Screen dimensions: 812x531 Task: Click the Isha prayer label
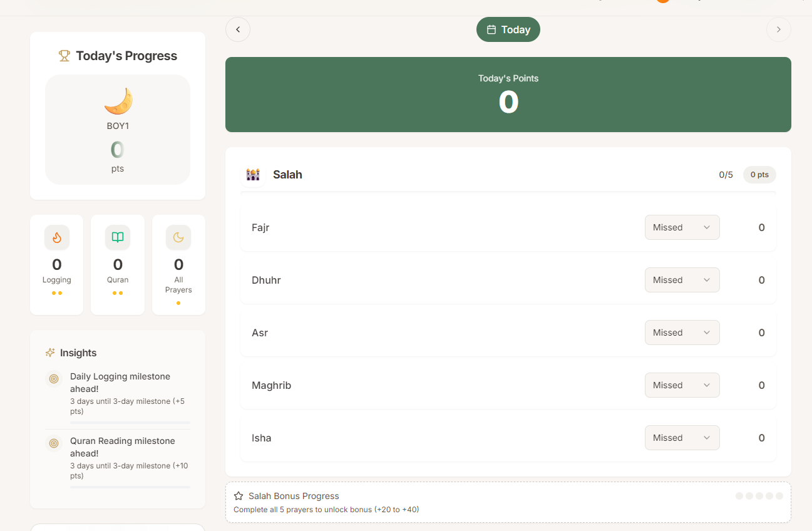coord(262,438)
